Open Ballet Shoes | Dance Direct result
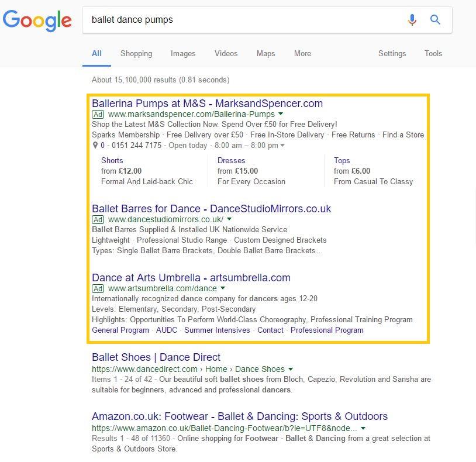This screenshot has width=476, height=462. click(x=156, y=357)
